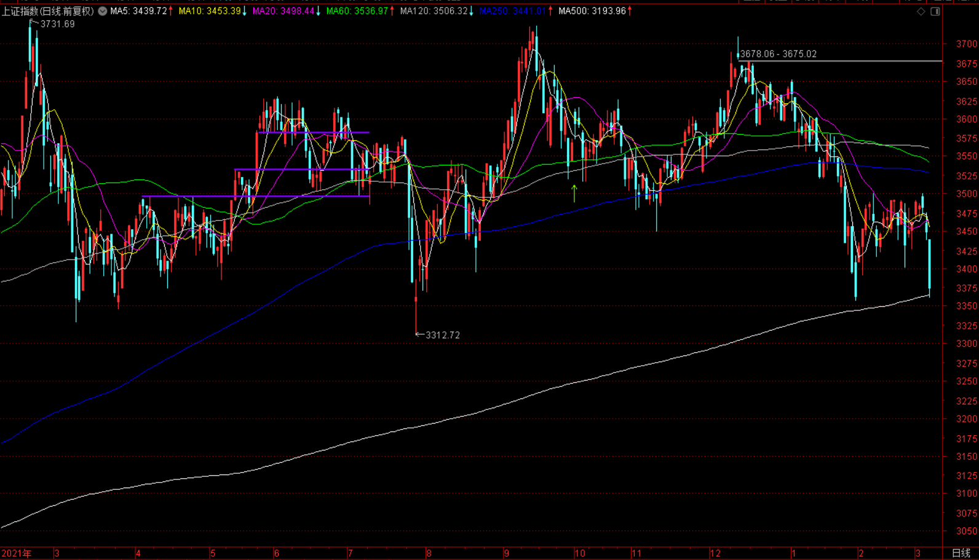
Task: Click month 6 on the time axis
Action: pyautogui.click(x=277, y=553)
